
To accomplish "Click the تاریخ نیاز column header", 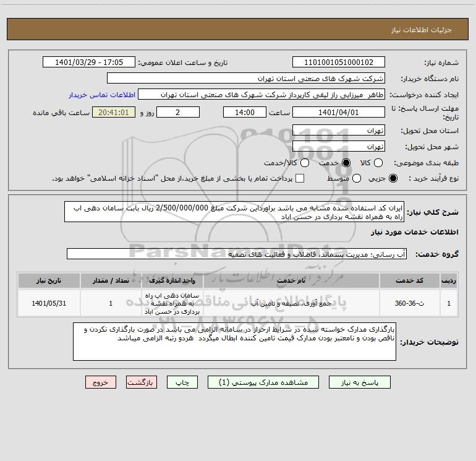I will click(49, 280).
